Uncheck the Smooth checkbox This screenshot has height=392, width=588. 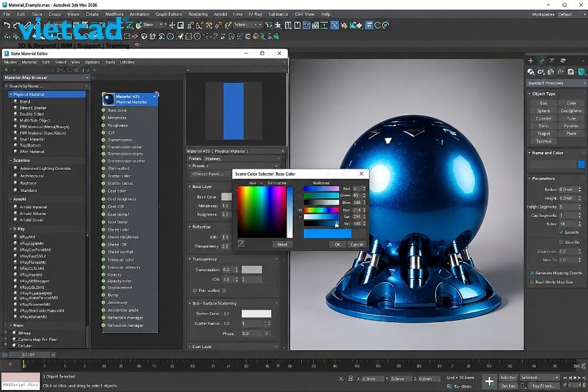tap(561, 233)
